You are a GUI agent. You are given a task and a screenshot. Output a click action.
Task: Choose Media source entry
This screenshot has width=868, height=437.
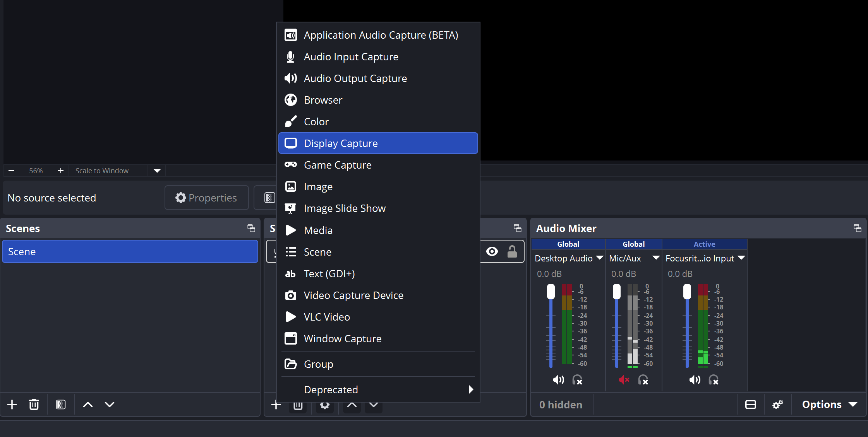pyautogui.click(x=378, y=230)
